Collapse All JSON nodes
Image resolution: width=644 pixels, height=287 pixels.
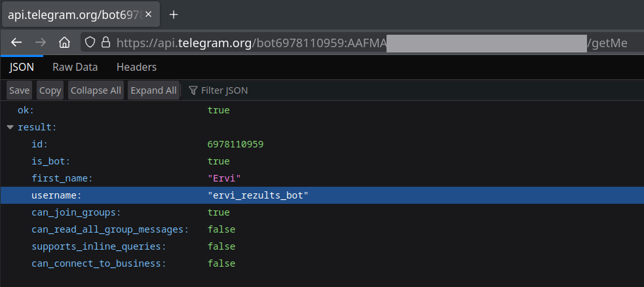[96, 90]
